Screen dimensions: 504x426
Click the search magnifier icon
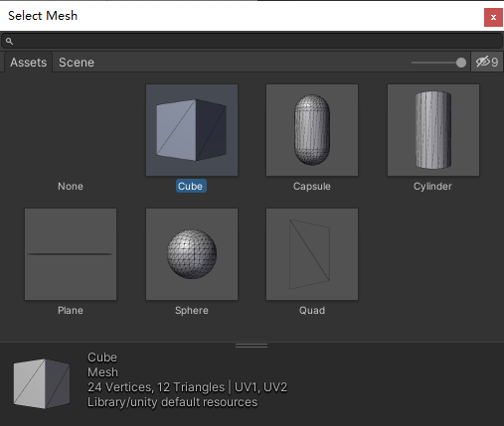pos(9,41)
